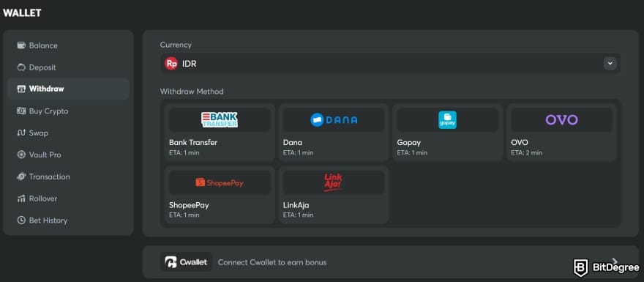
Task: Choose the ShopeePay withdraw method label
Action: pos(189,205)
